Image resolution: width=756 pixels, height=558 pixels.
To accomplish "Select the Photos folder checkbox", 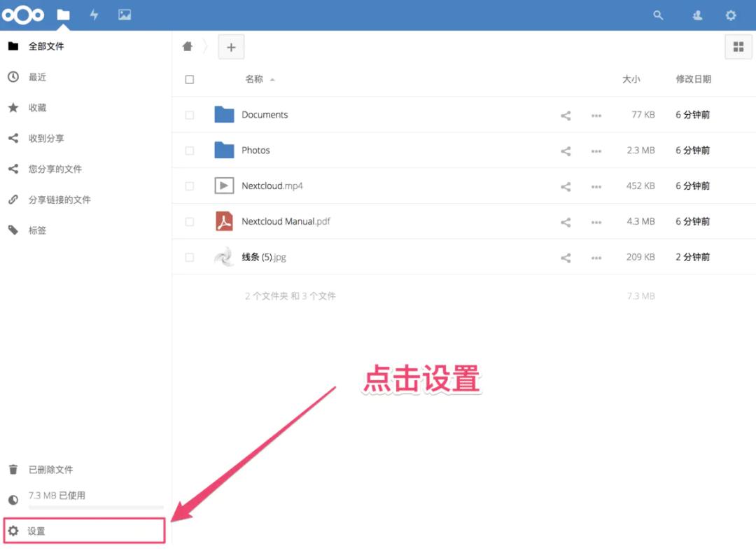I will pos(190,151).
